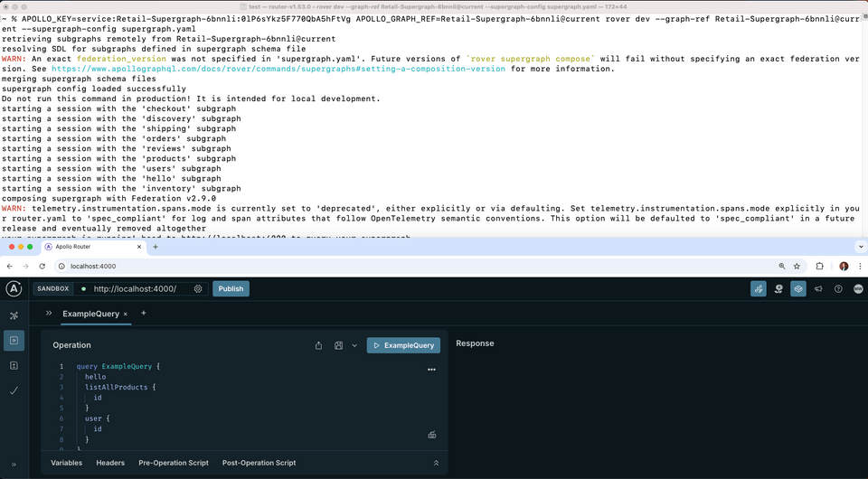Select the Explorer play icon in the sidebar

[x=14, y=340]
